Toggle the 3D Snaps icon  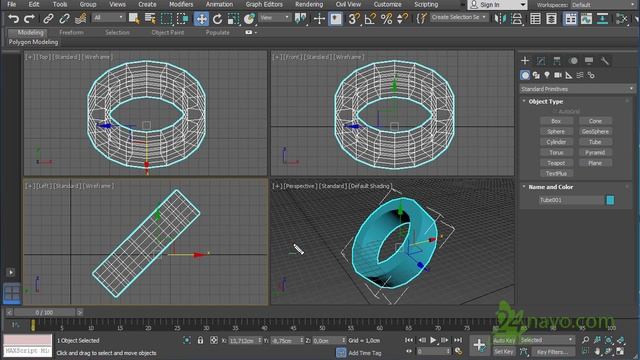tap(354, 19)
